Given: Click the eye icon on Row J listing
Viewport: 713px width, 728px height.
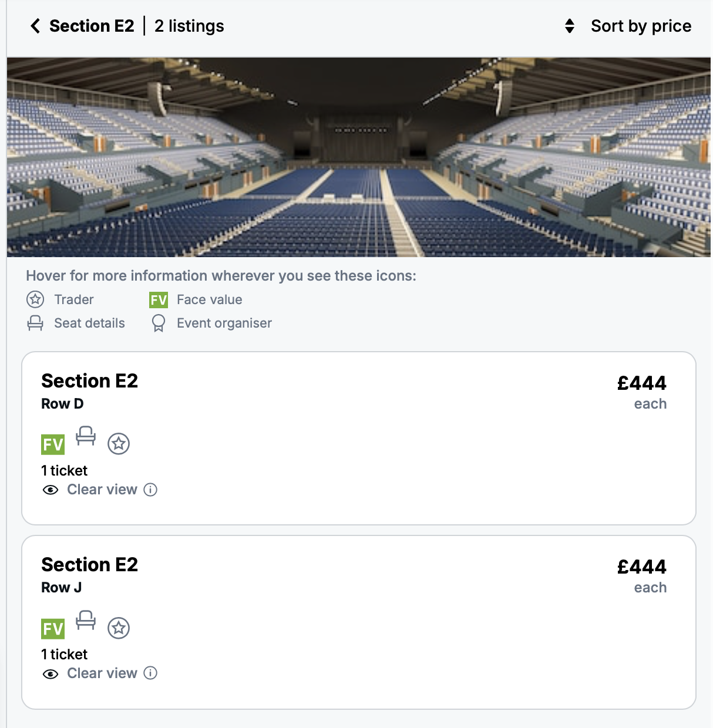Looking at the screenshot, I should click(51, 674).
